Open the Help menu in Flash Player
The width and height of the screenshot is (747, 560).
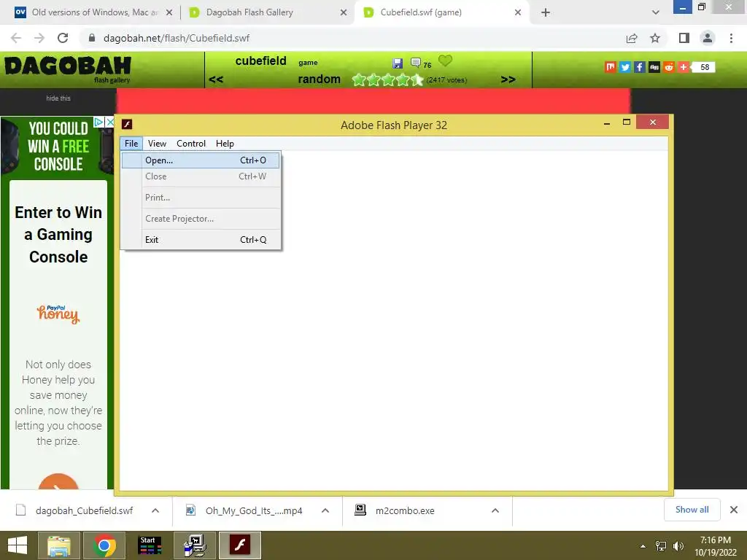(225, 144)
